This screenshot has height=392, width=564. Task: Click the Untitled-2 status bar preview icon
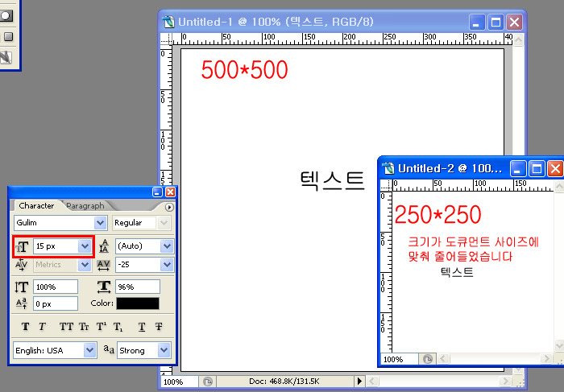pyautogui.click(x=427, y=359)
